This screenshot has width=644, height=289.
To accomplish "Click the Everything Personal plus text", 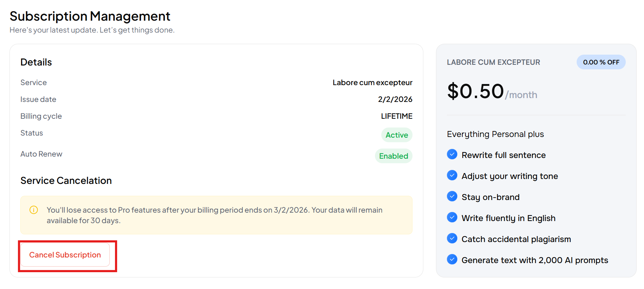I will point(495,134).
